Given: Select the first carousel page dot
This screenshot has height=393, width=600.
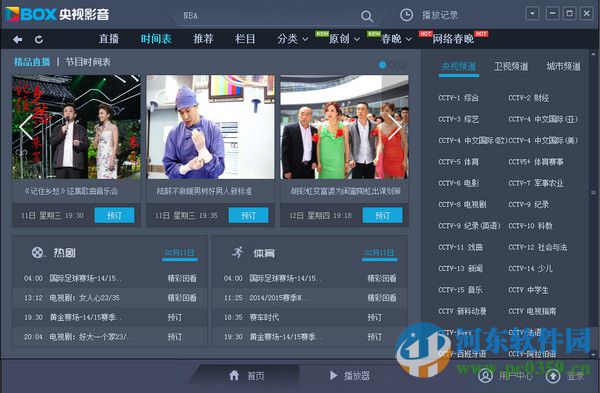Looking at the screenshot, I should (x=382, y=65).
